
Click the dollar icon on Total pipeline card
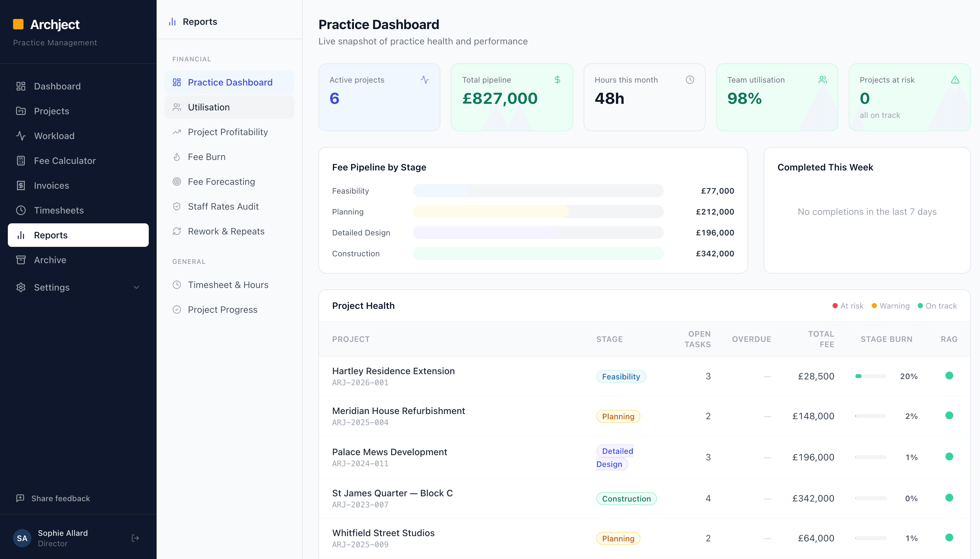(557, 79)
